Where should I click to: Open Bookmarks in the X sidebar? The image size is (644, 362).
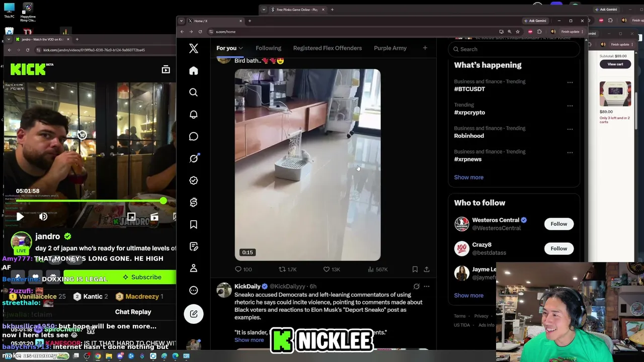(194, 224)
